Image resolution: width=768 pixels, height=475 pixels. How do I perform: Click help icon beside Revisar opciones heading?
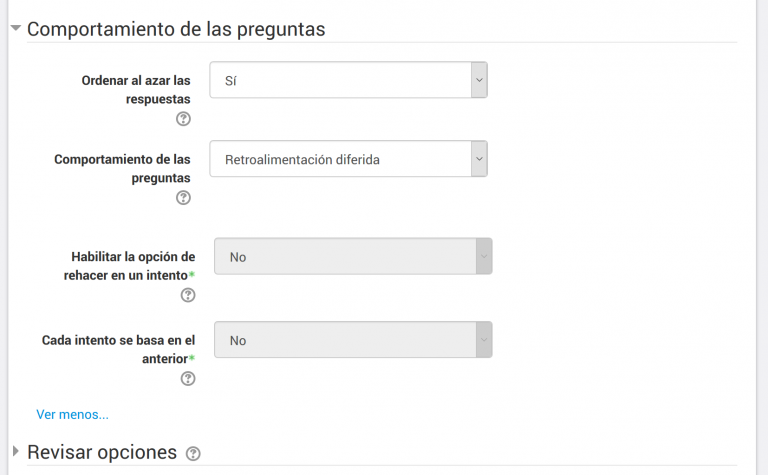pos(193,454)
